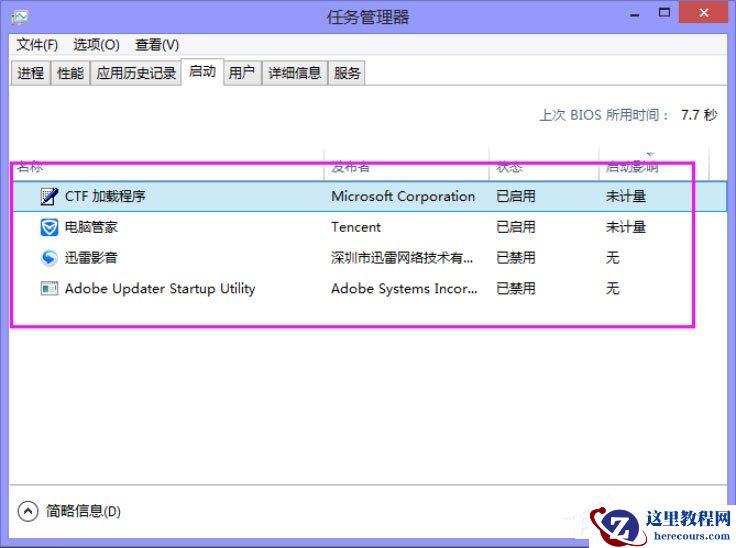
Task: Click the 电脑管家 shield icon
Action: click(x=49, y=227)
